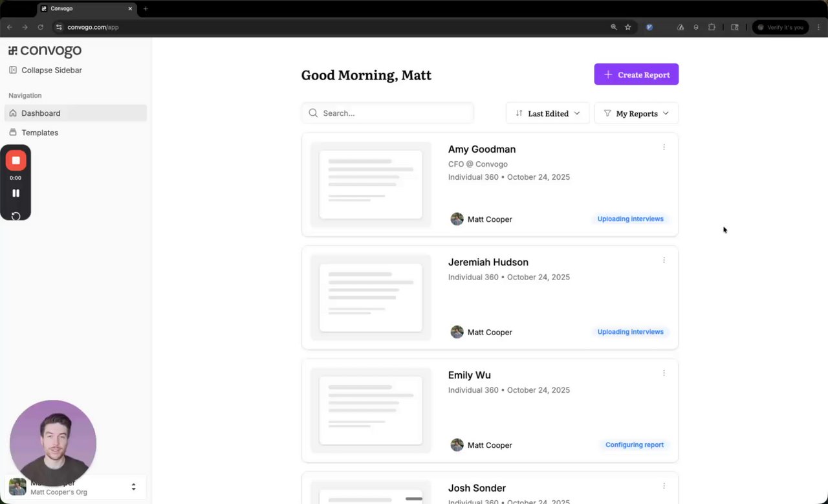Click the Convogo logo in the sidebar

pos(45,50)
